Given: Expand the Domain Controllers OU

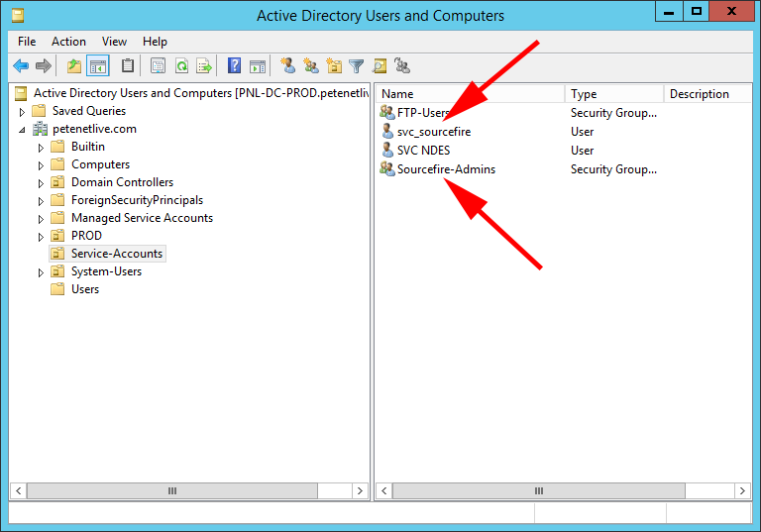Looking at the screenshot, I should [41, 183].
